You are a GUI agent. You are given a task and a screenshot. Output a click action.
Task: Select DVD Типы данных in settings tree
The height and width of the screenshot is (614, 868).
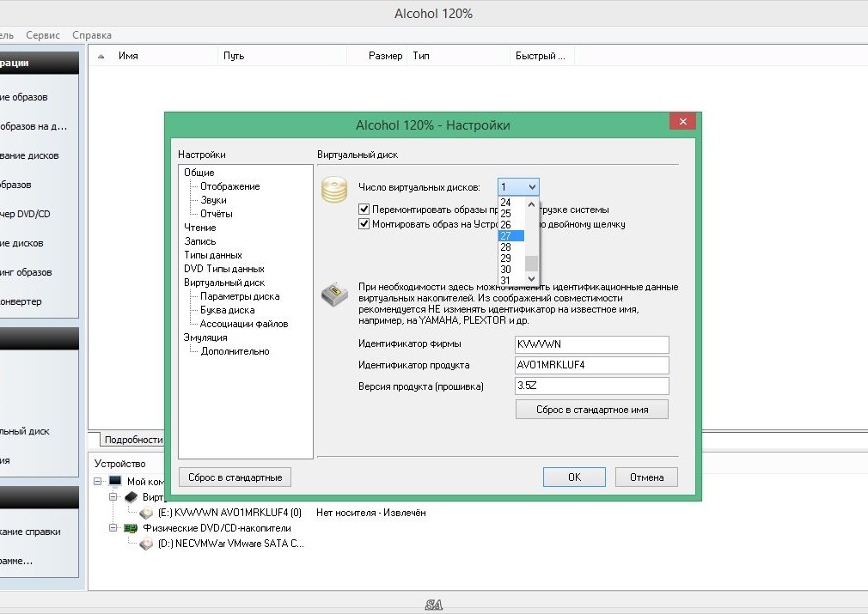click(224, 269)
